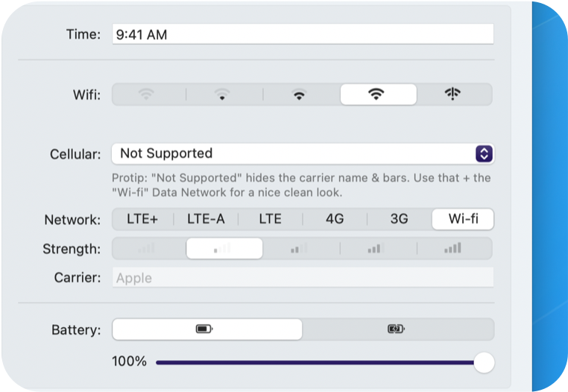
Task: Click the Time input field
Action: pyautogui.click(x=303, y=34)
